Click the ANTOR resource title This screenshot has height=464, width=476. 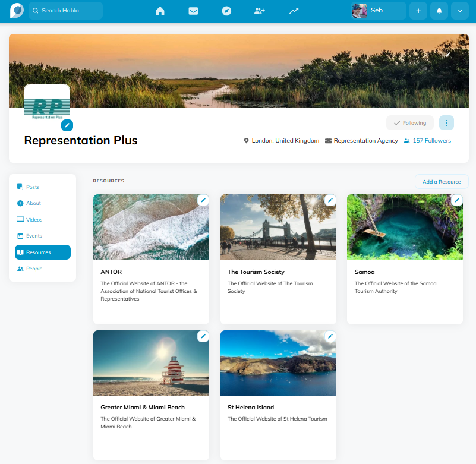coord(111,272)
